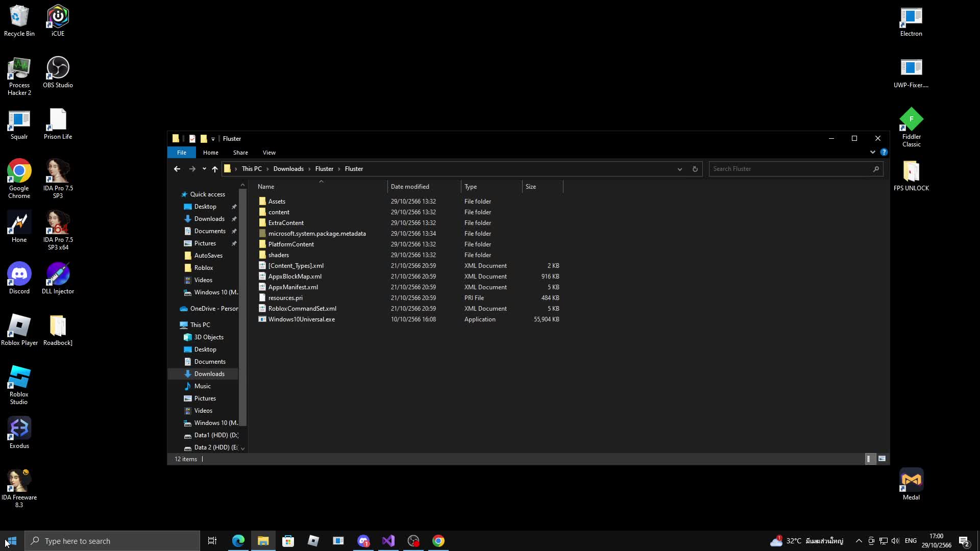980x551 pixels.
Task: Open the Assets folder
Action: [x=277, y=202]
